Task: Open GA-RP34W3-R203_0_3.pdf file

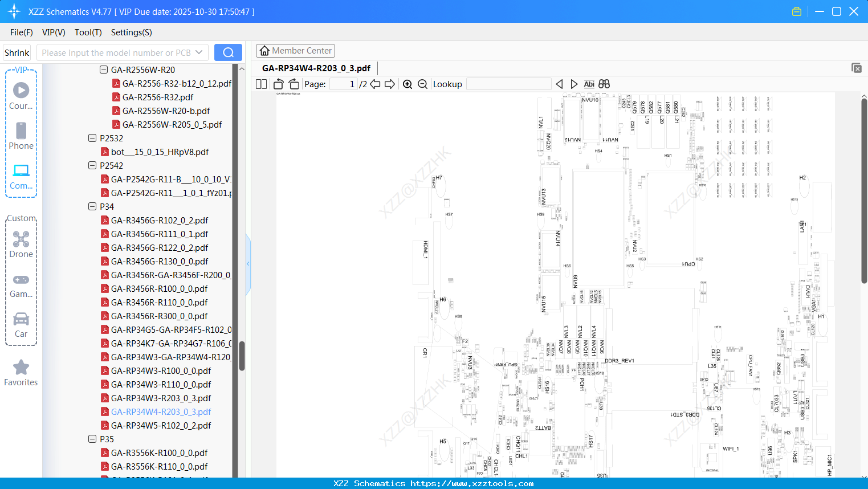Action: [161, 398]
